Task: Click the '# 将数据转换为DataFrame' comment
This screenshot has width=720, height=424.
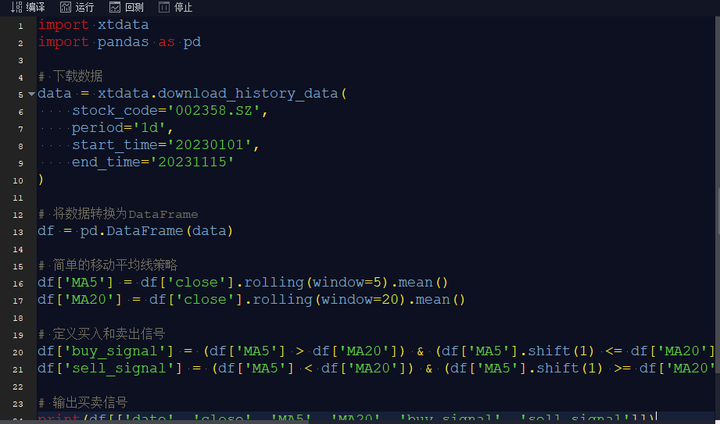Action: pos(118,214)
